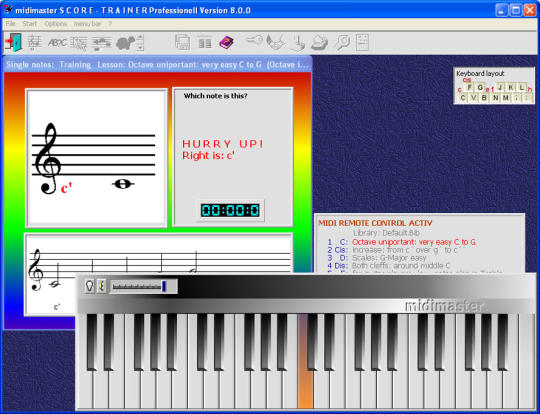The height and width of the screenshot is (414, 540).
Task: Click the B key in Keyboard layout
Action: pyautogui.click(x=484, y=98)
